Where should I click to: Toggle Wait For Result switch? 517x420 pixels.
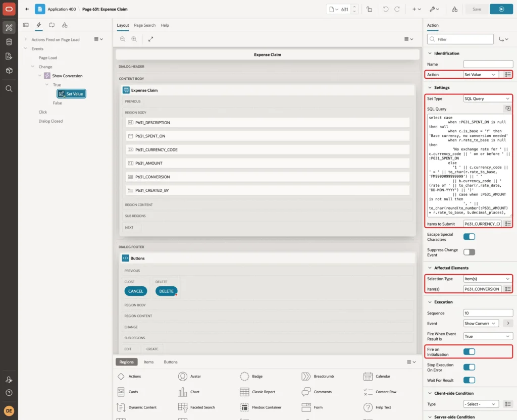(469, 380)
